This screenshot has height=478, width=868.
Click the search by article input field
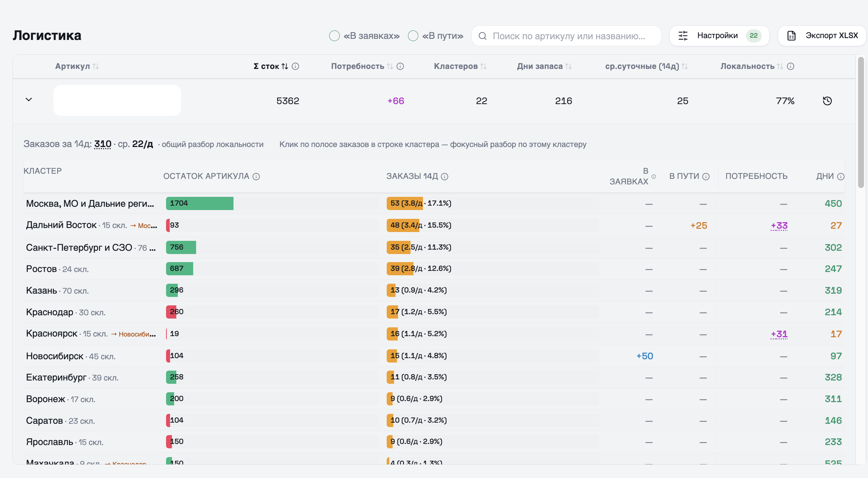[x=566, y=36]
